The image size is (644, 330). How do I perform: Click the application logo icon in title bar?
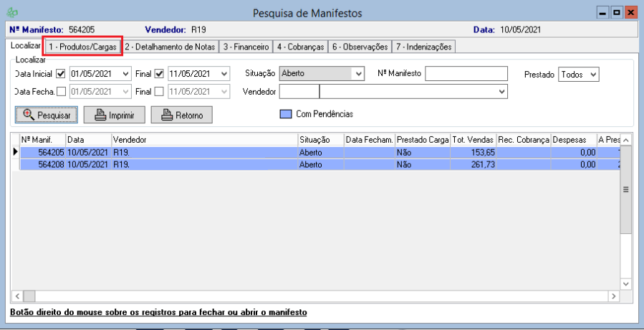coord(12,13)
